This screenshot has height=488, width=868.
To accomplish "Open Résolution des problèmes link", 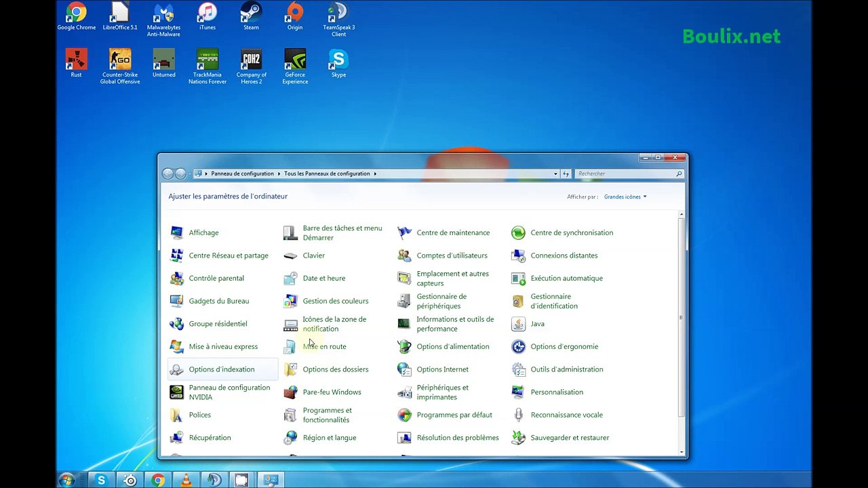I will (x=458, y=438).
